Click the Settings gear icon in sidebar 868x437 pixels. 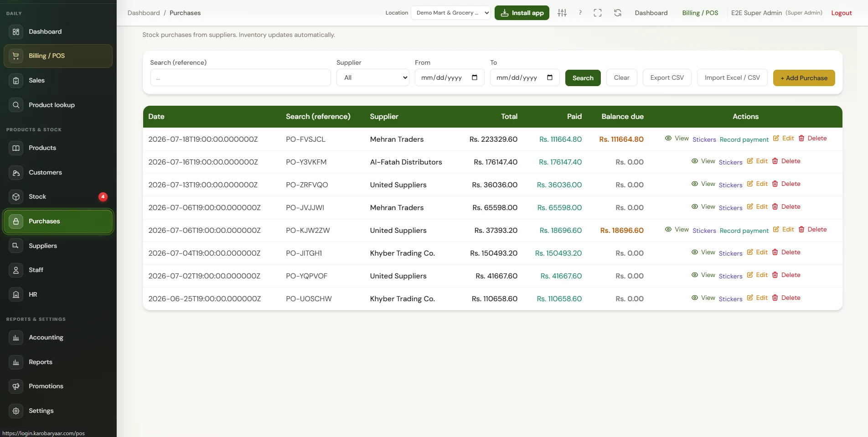[x=16, y=411]
